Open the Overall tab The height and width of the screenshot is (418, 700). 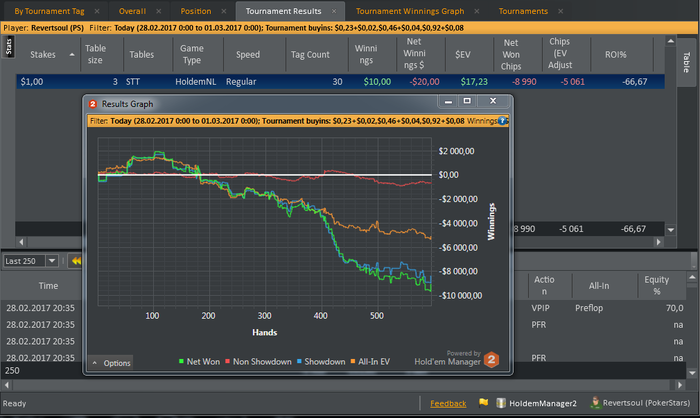point(132,11)
